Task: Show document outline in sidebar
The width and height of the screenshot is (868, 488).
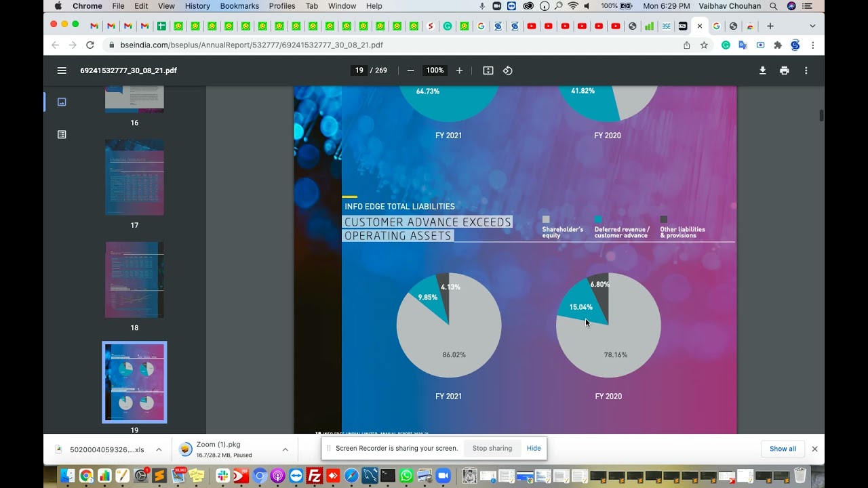Action: (x=62, y=134)
